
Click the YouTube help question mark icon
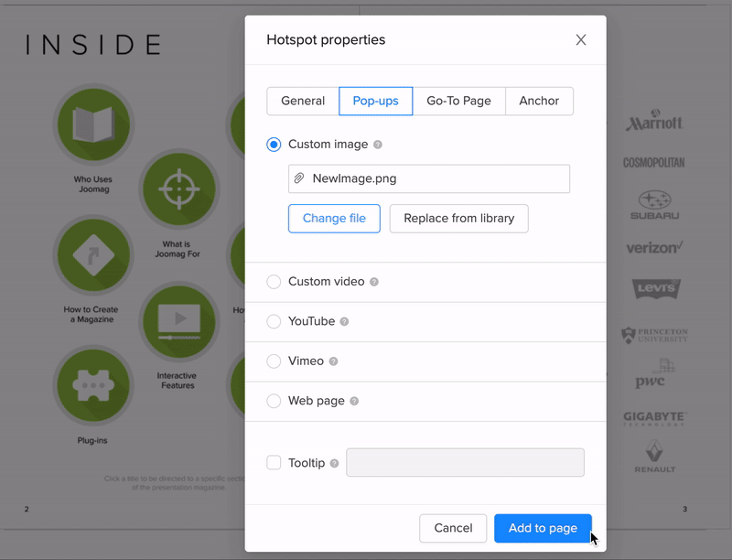344,322
